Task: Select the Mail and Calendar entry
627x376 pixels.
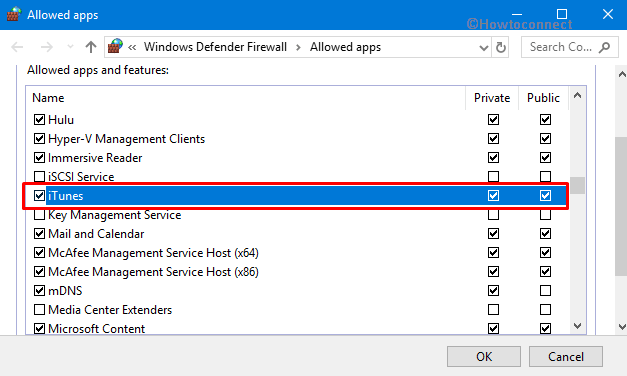Action: pyautogui.click(x=96, y=234)
